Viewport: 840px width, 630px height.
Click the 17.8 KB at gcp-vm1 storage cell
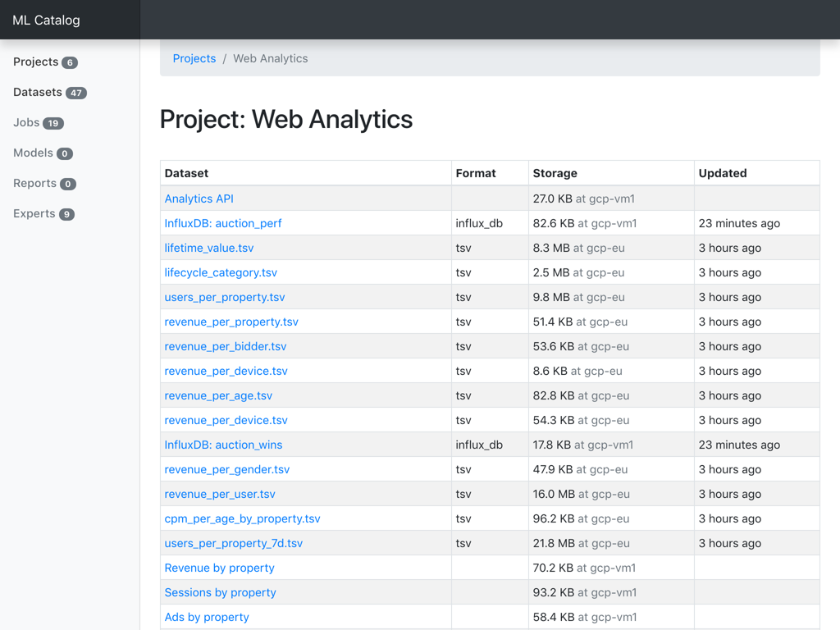[611, 445]
